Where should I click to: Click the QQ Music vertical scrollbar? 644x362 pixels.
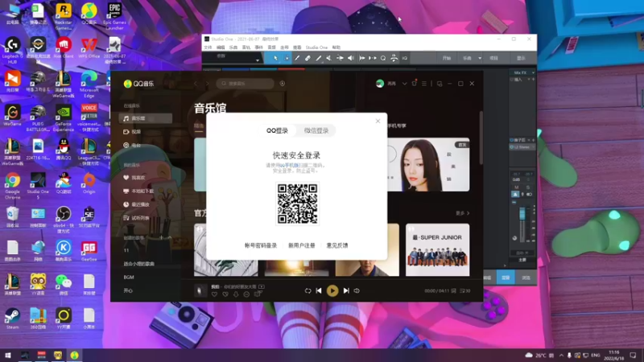[x=481, y=138]
